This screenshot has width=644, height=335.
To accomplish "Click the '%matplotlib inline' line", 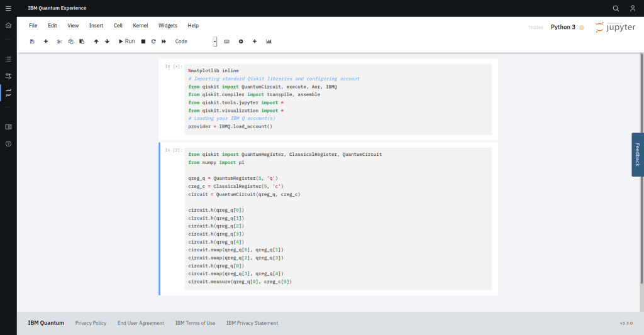I will pos(213,70).
